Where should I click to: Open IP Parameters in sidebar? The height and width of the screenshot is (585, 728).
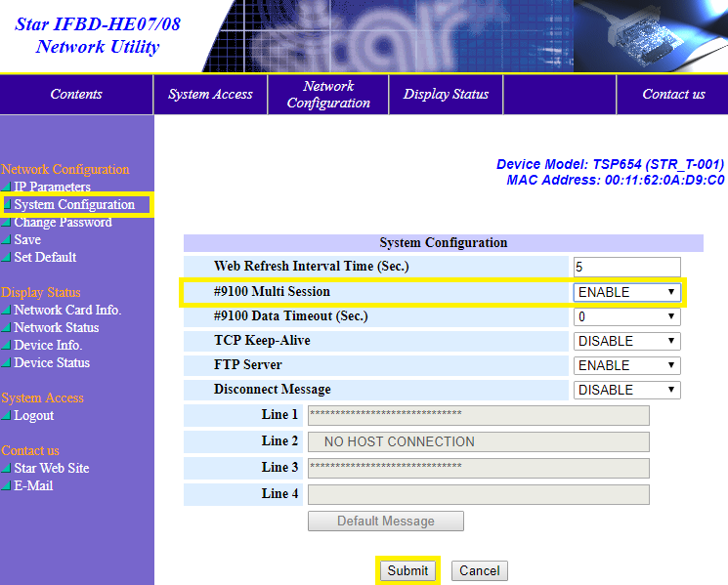[52, 187]
